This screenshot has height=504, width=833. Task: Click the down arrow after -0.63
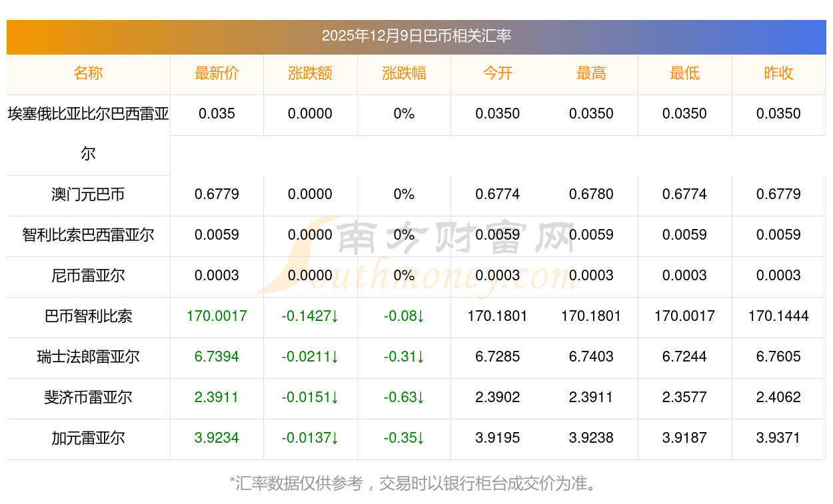point(420,398)
